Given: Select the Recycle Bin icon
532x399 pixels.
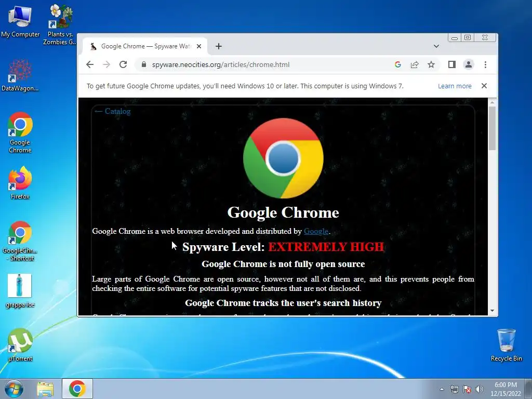Looking at the screenshot, I should pos(506,345).
